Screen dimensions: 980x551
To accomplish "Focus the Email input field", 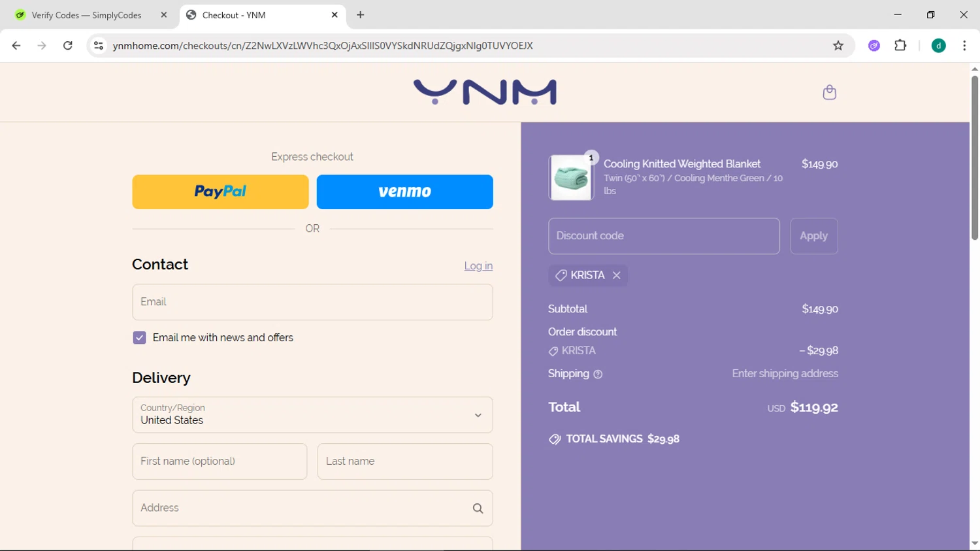I will click(312, 302).
